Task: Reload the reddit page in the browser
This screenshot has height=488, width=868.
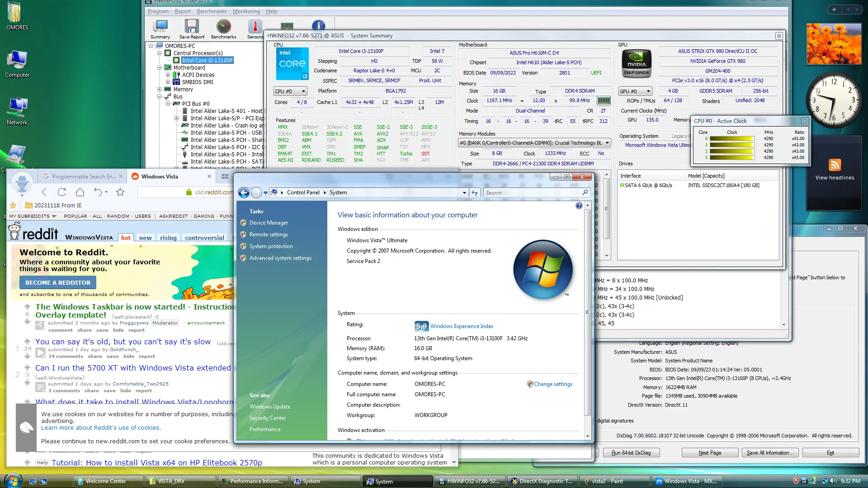Action: click(62, 192)
